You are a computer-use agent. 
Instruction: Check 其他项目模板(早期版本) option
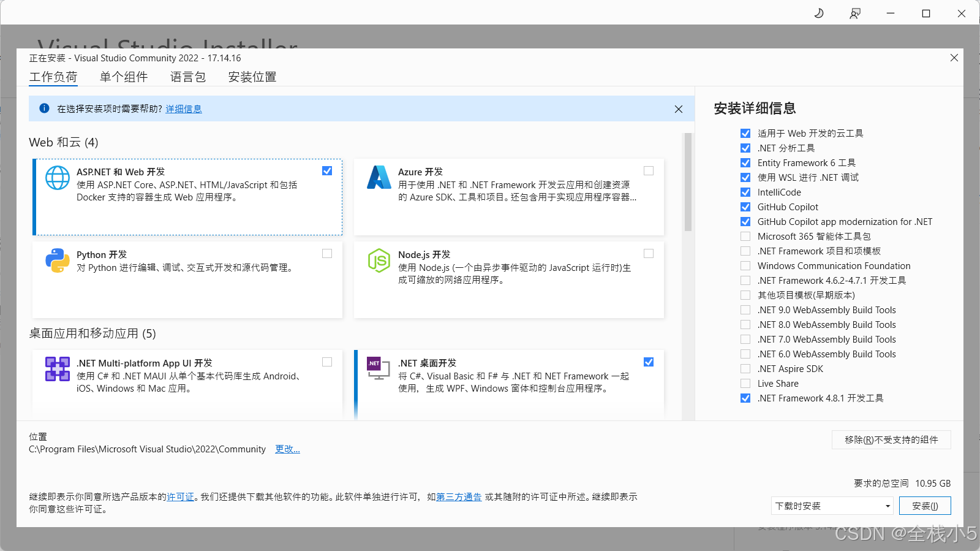[745, 295]
